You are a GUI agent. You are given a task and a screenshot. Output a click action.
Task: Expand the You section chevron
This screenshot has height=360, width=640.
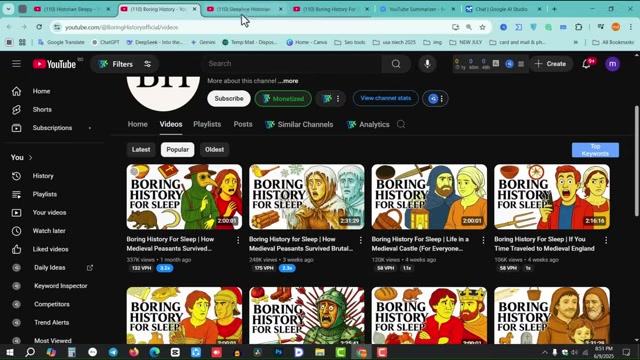31,158
